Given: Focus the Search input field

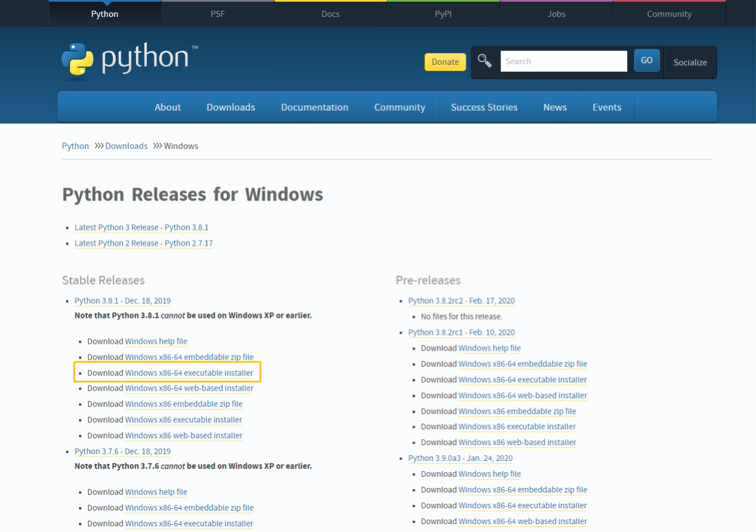Looking at the screenshot, I should click(x=563, y=61).
